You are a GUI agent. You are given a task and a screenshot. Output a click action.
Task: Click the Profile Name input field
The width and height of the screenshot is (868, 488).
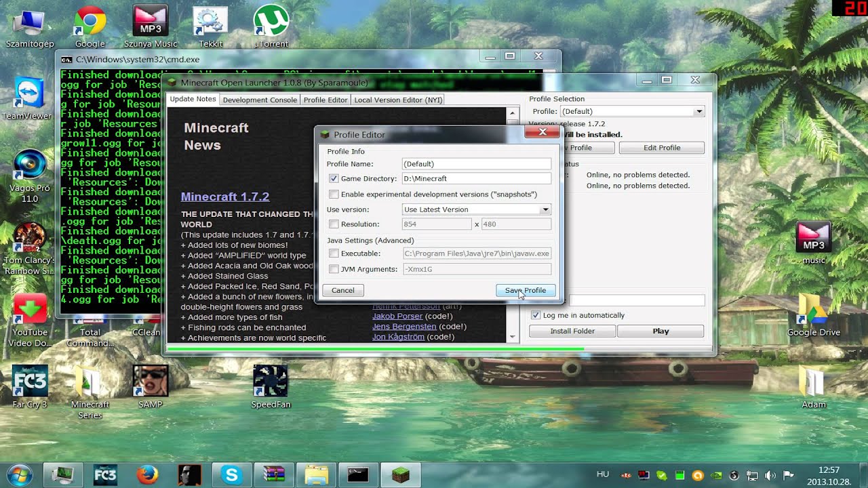476,164
